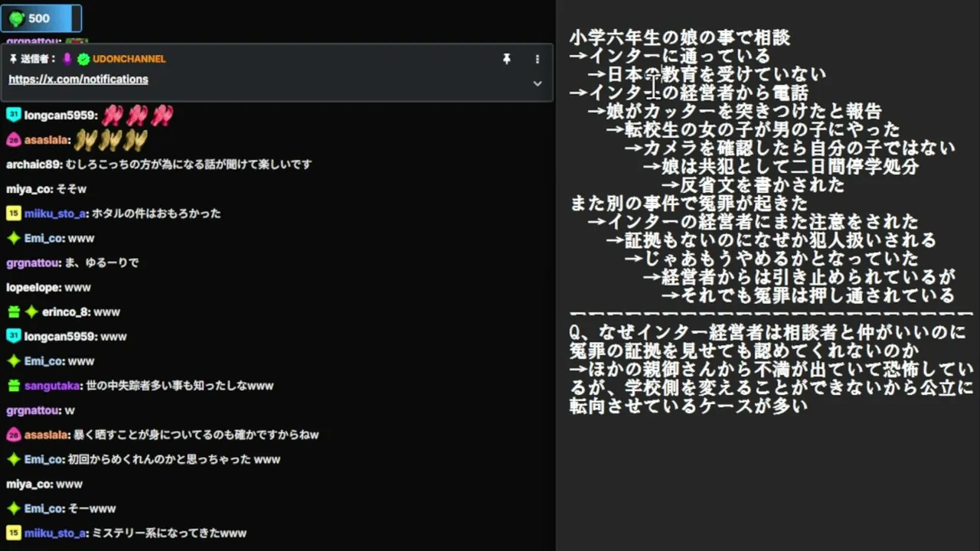
Task: Click the question line Q、なぜインター経営者は相談者と仲がいいのに
Action: (769, 332)
